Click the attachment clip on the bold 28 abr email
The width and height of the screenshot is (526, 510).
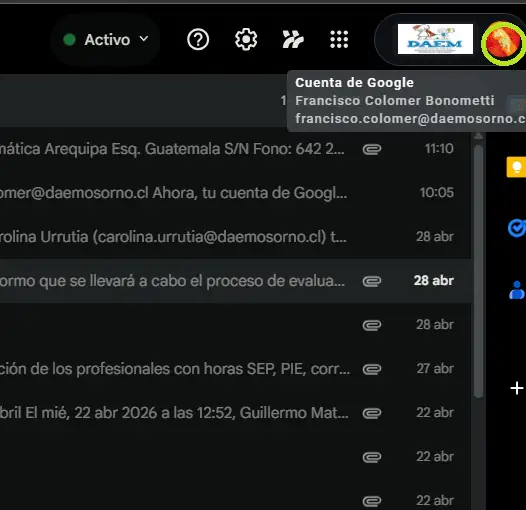point(372,281)
